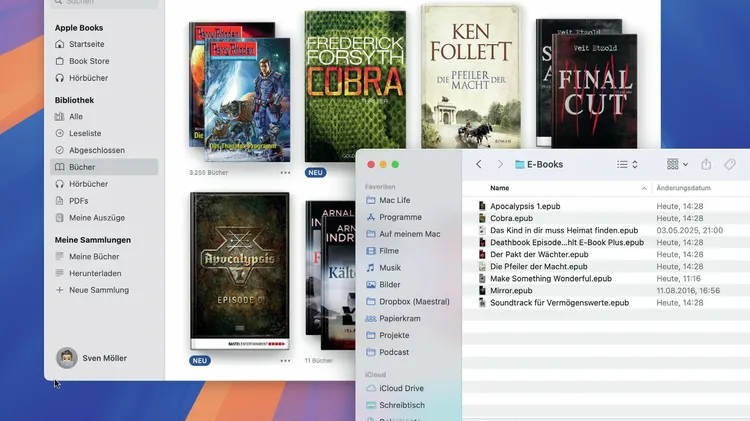Click the E-Books folder title icon
750x421 pixels.
click(519, 165)
